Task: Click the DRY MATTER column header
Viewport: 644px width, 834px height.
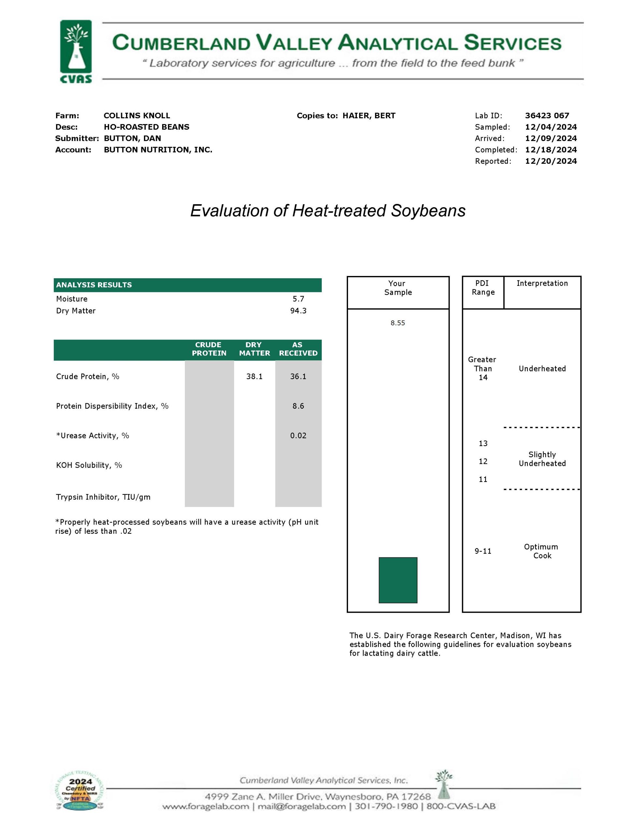Action: point(254,349)
